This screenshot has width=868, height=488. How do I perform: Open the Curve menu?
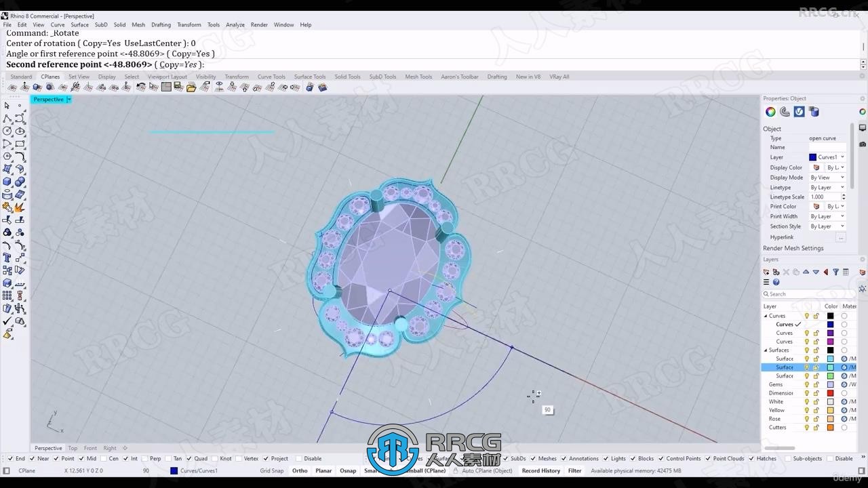58,24
